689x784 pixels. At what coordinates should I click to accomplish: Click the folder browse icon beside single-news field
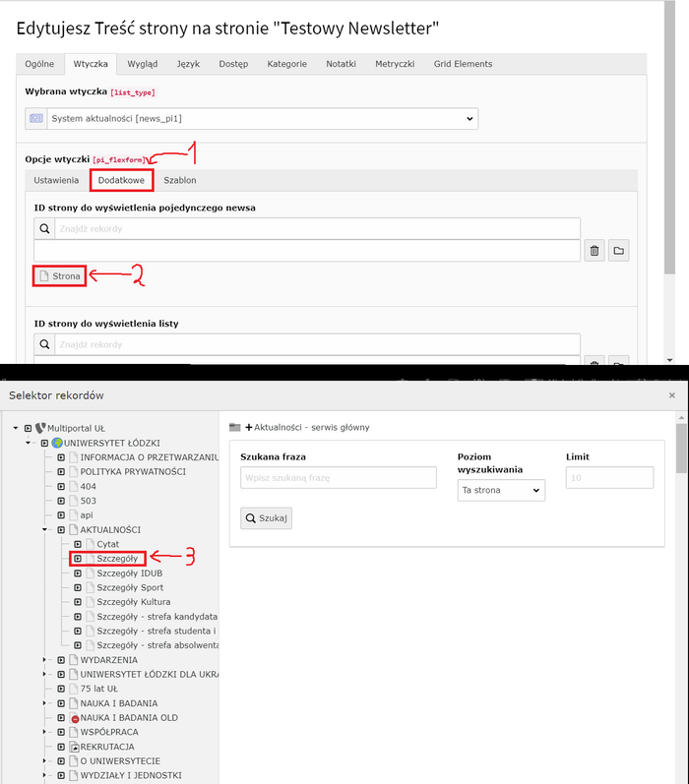tap(619, 251)
